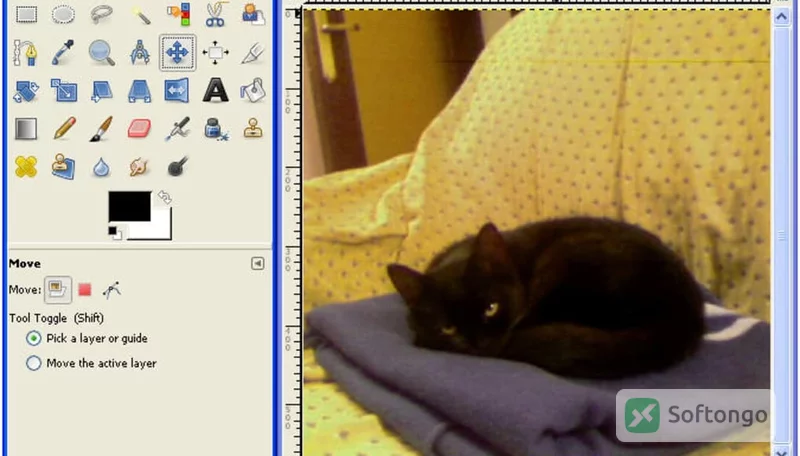Set Move mode to selection
The height and width of the screenshot is (456, 800).
coord(85,290)
